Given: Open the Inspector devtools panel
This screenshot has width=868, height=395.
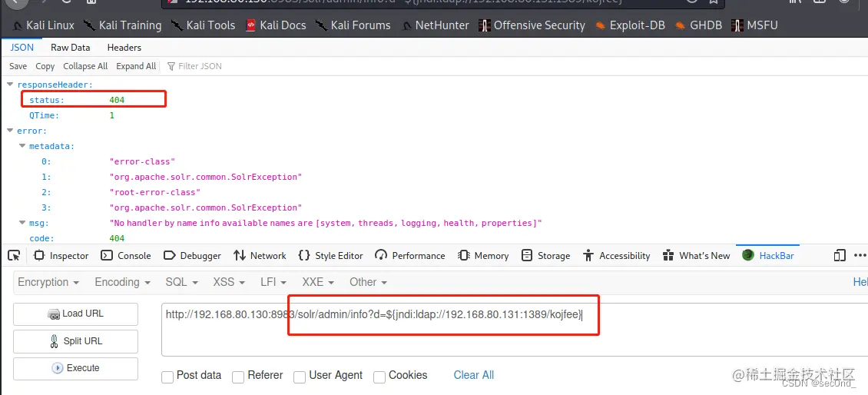Looking at the screenshot, I should point(61,255).
